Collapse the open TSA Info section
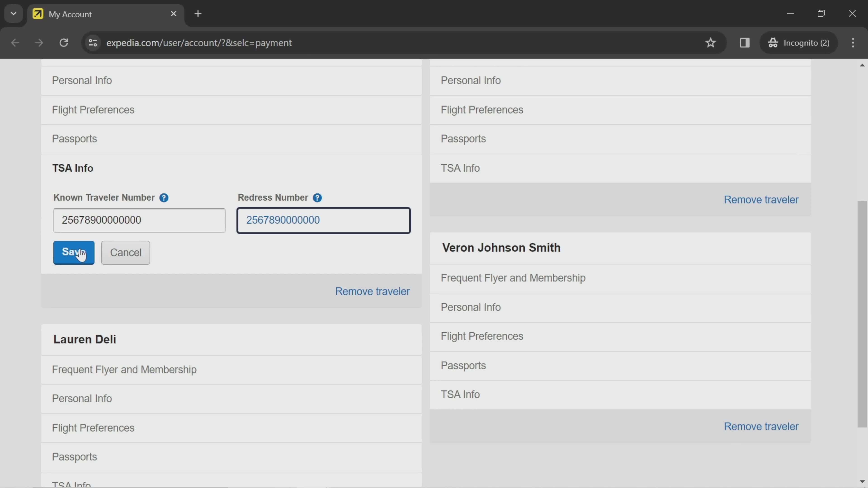The height and width of the screenshot is (488, 868). [x=231, y=168]
